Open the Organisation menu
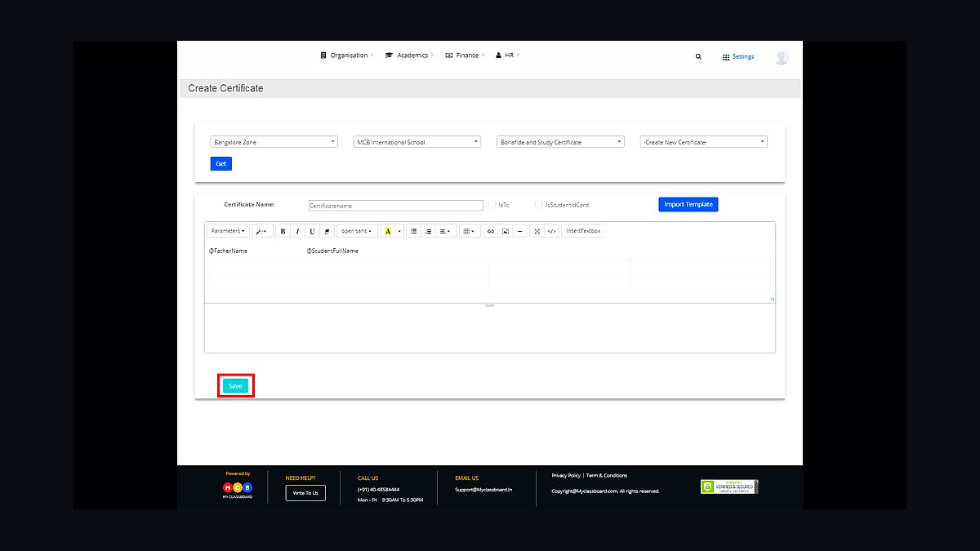 pos(347,56)
